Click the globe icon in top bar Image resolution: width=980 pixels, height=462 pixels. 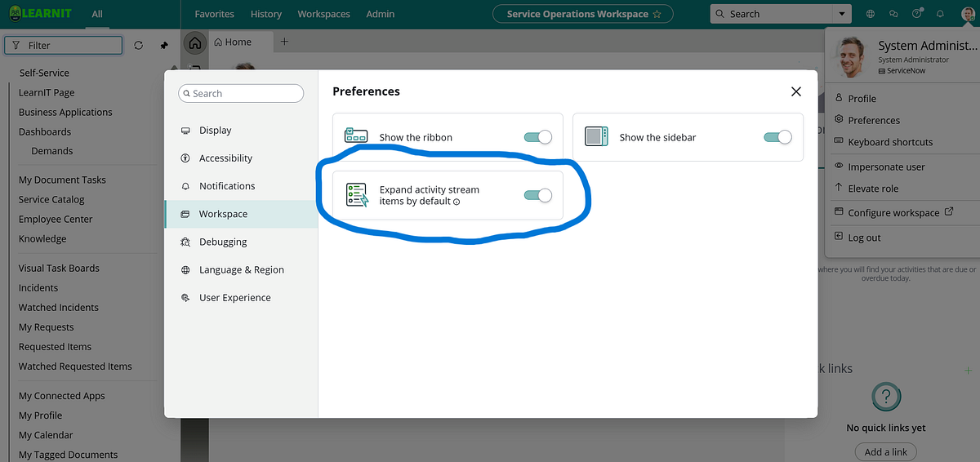coord(871,14)
